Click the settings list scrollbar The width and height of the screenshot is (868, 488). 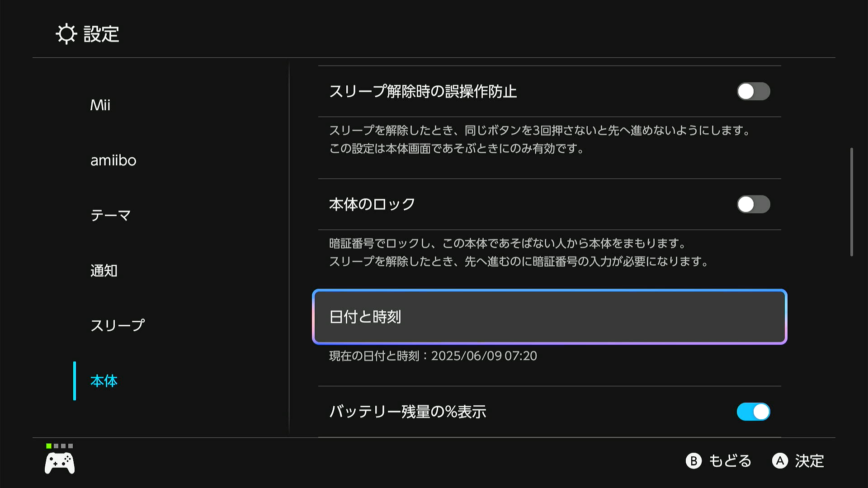(x=851, y=202)
